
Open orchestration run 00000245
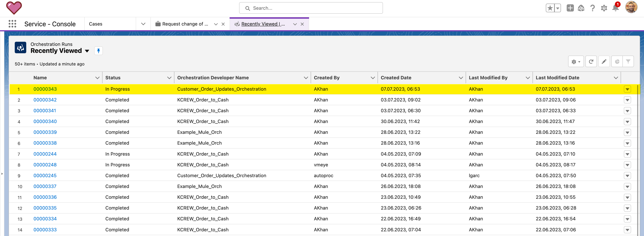45,176
